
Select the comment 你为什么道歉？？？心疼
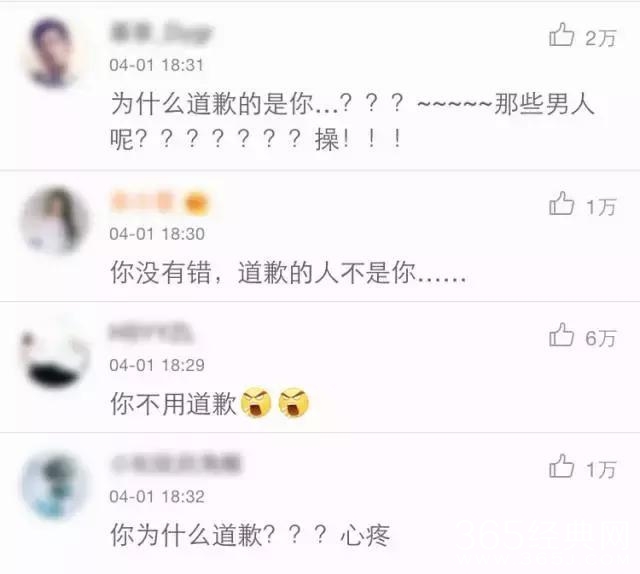tap(250, 535)
